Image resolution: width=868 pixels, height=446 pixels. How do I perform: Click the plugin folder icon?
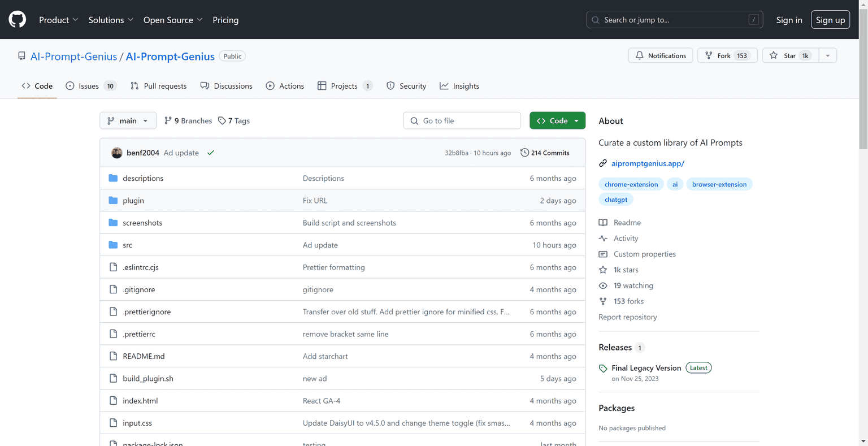(x=113, y=200)
